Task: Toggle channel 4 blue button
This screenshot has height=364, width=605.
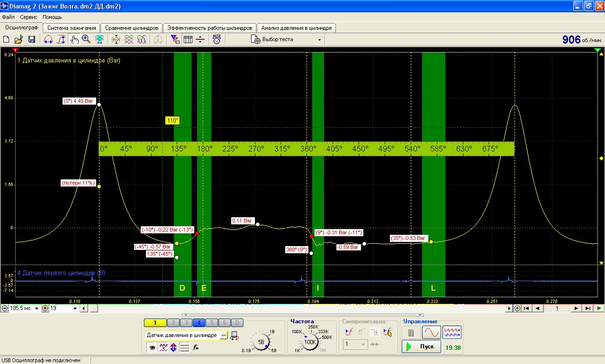Action: (199, 323)
